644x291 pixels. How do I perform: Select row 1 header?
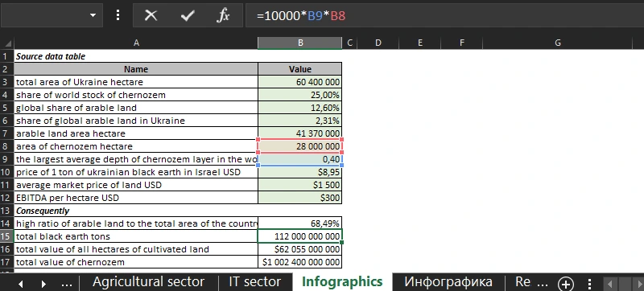(7, 56)
